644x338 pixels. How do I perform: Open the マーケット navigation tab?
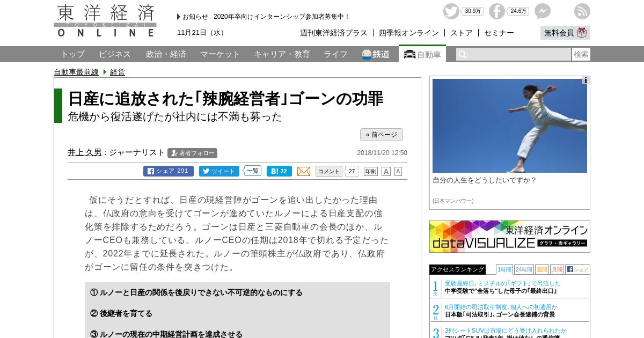click(x=220, y=54)
